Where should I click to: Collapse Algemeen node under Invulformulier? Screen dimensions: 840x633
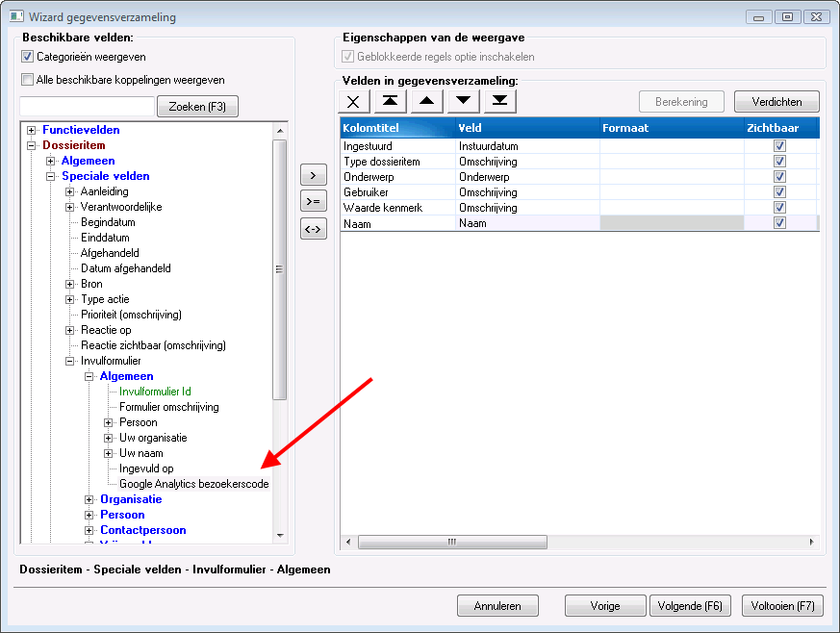[89, 376]
